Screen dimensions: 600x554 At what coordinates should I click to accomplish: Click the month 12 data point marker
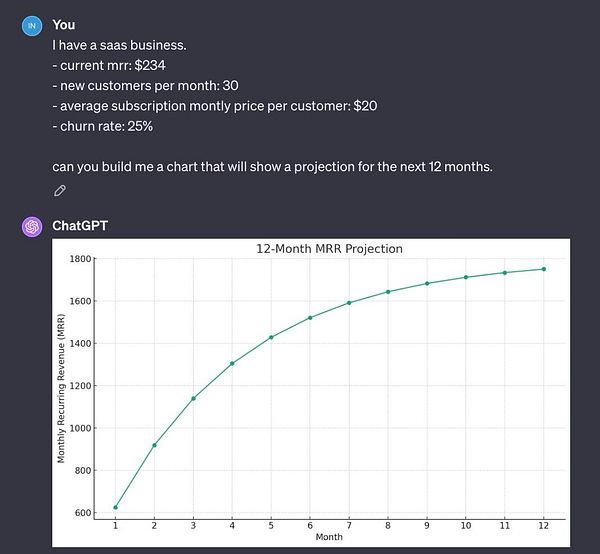(x=543, y=269)
